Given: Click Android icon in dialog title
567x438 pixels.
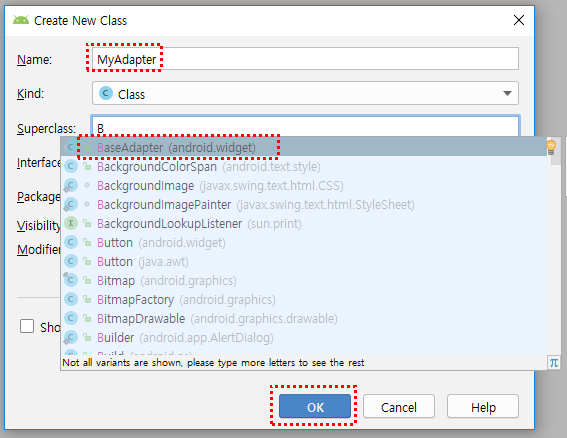Looking at the screenshot, I should (21, 20).
